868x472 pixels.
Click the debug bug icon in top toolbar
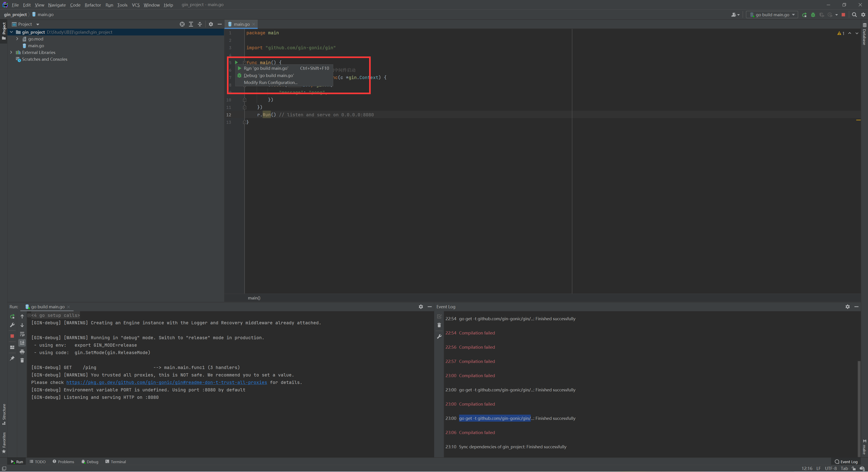click(x=813, y=15)
